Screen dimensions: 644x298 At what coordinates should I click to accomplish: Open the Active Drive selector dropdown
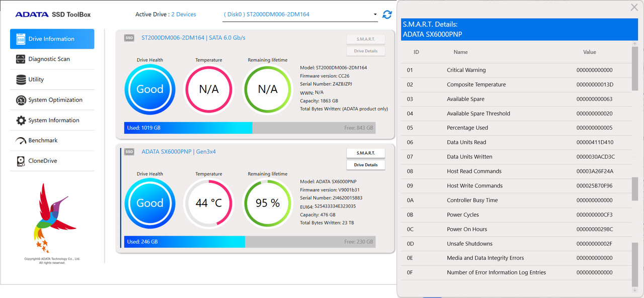[x=300, y=15]
